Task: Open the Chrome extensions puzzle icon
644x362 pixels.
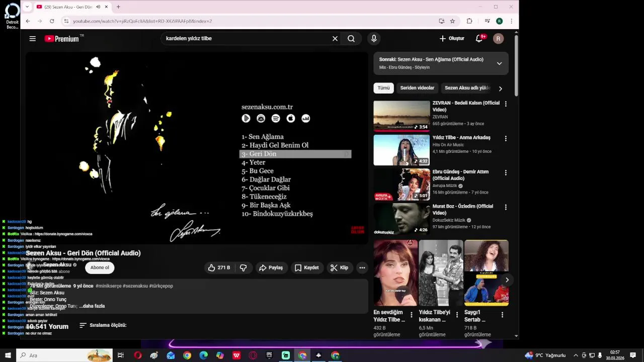Action: [469, 21]
